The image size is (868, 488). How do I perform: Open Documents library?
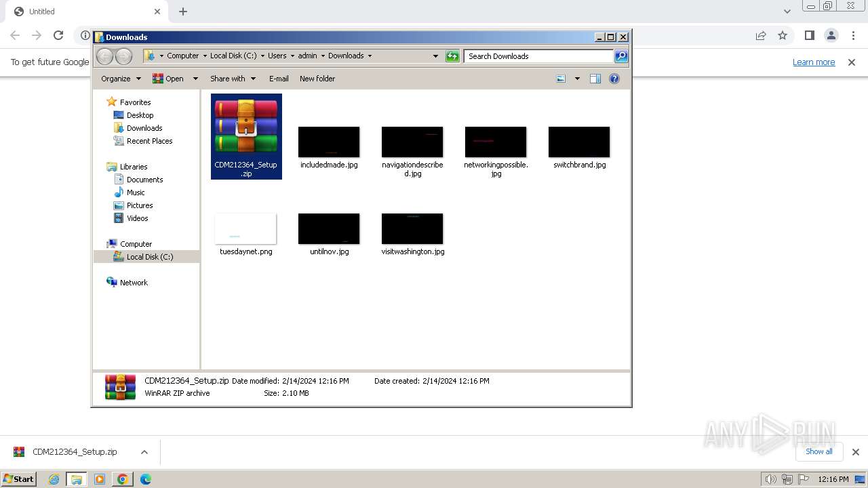(x=144, y=180)
